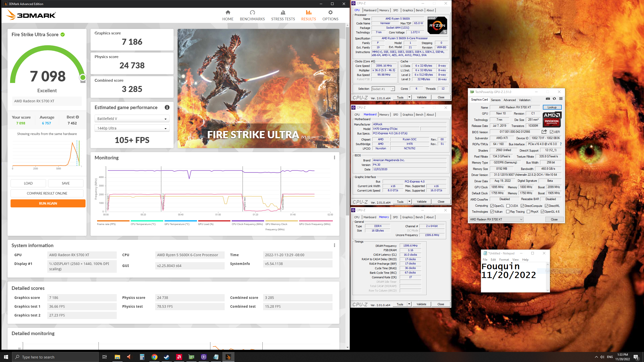Open 3DMark OPTIONS gear
Screen dimensions: 644x362
[x=330, y=15]
